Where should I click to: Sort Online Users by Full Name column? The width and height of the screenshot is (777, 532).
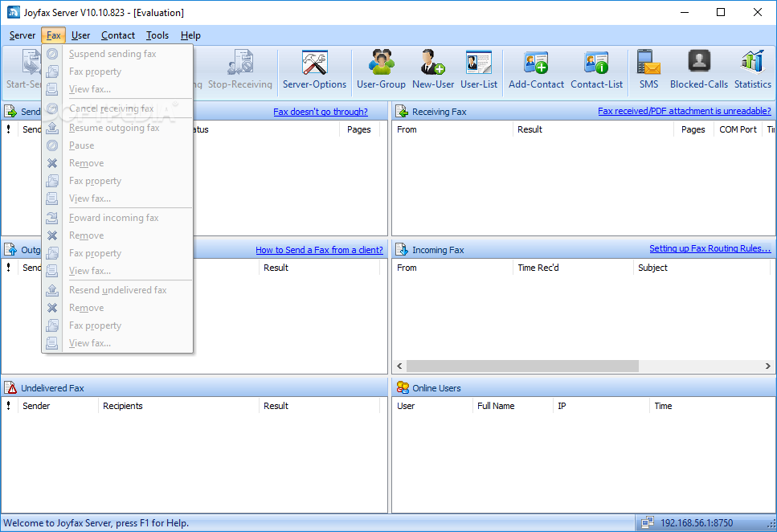[513, 406]
